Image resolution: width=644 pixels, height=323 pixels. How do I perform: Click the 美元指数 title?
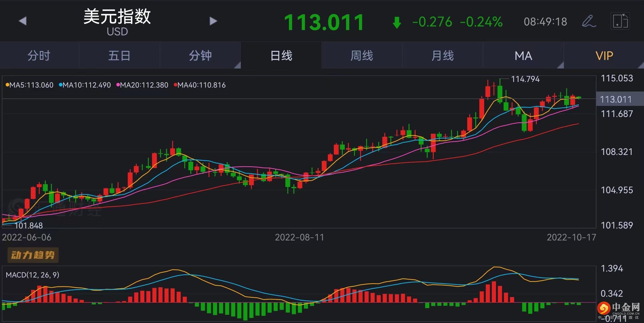pyautogui.click(x=117, y=16)
